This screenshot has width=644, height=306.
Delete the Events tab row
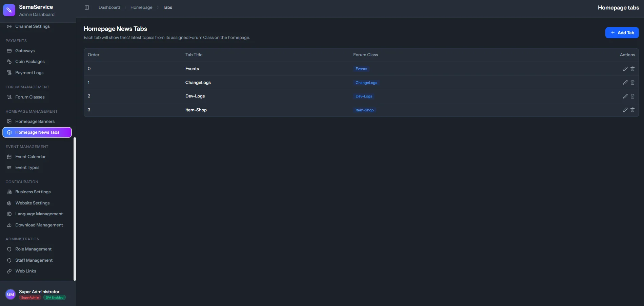(x=632, y=69)
